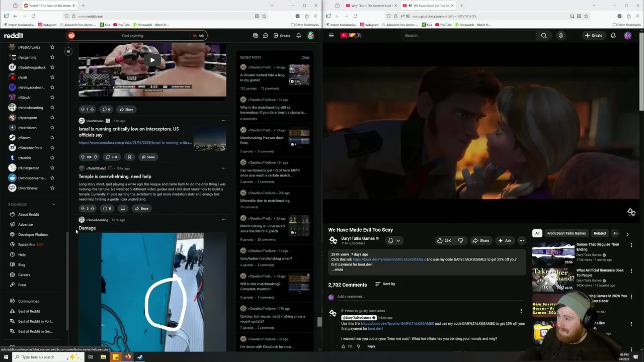Bookmark the YouTube page with star
Screen dimensions: 644x362
coord(586,16)
